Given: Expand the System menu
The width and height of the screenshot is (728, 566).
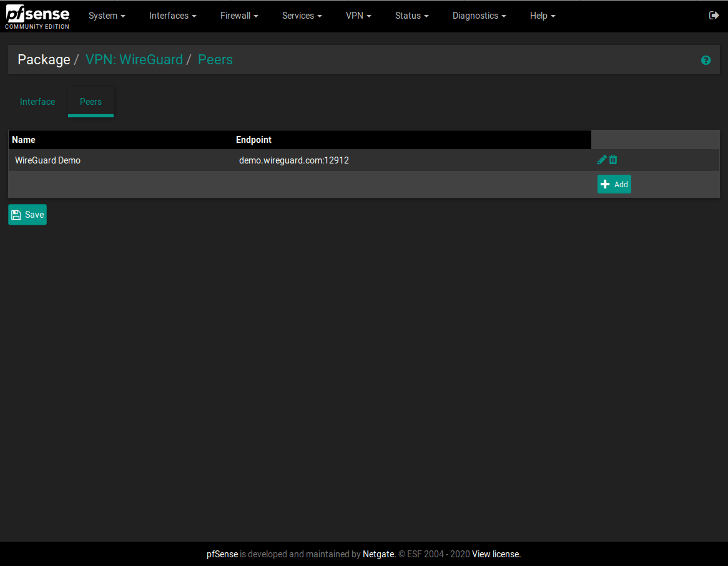Looking at the screenshot, I should [x=107, y=16].
